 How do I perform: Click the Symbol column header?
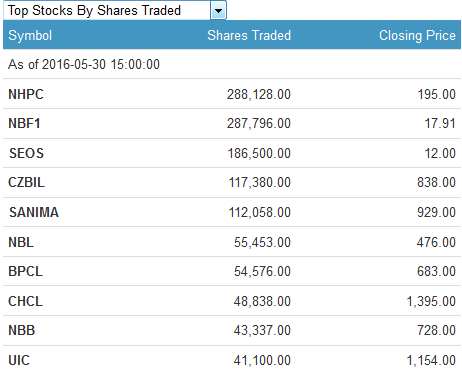click(x=30, y=35)
